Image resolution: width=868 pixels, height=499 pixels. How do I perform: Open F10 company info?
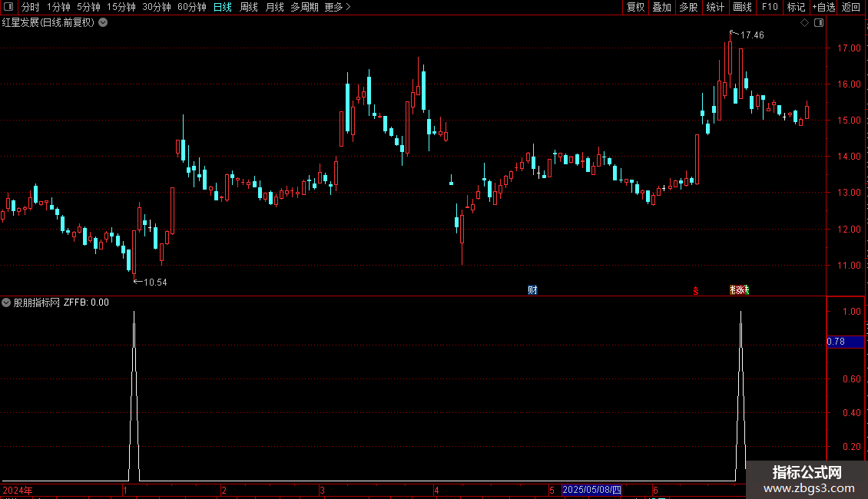point(770,7)
